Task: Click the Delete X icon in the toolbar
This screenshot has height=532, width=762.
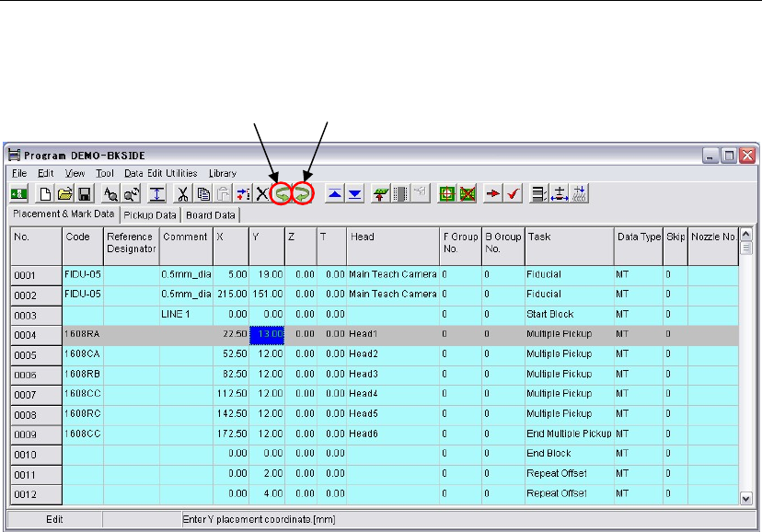Action: pos(262,194)
